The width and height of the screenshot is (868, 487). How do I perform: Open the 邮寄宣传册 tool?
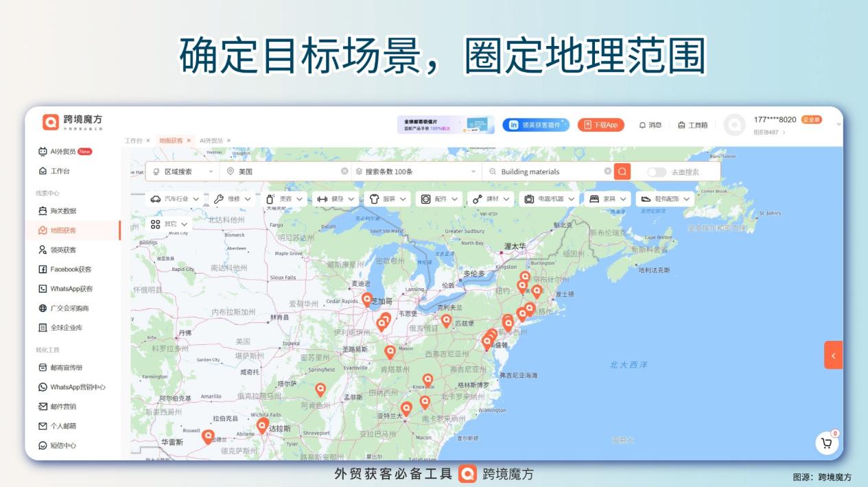coord(62,368)
